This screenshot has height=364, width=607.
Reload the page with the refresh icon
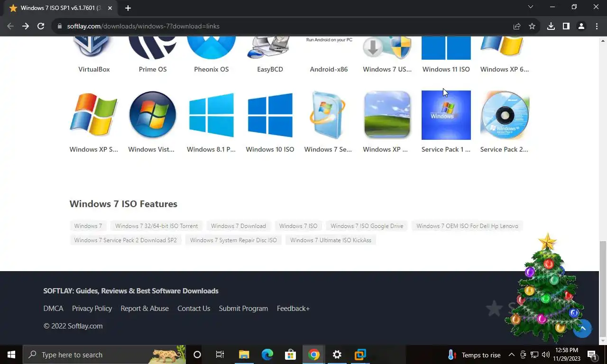tap(41, 26)
